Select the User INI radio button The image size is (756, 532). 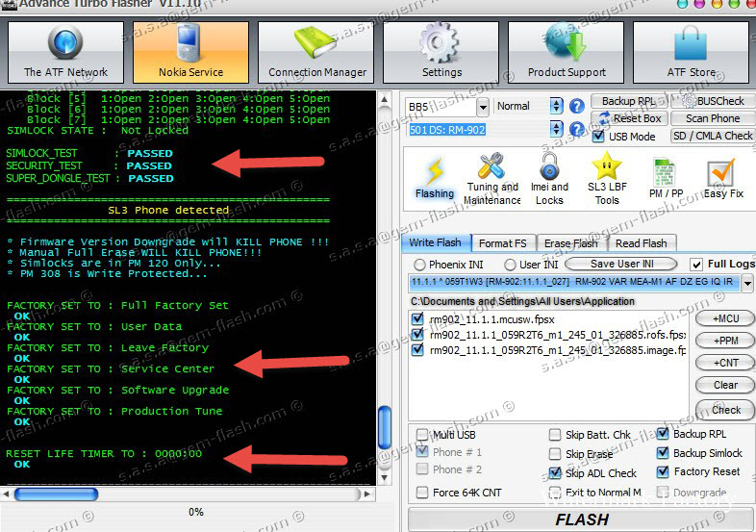tap(510, 265)
